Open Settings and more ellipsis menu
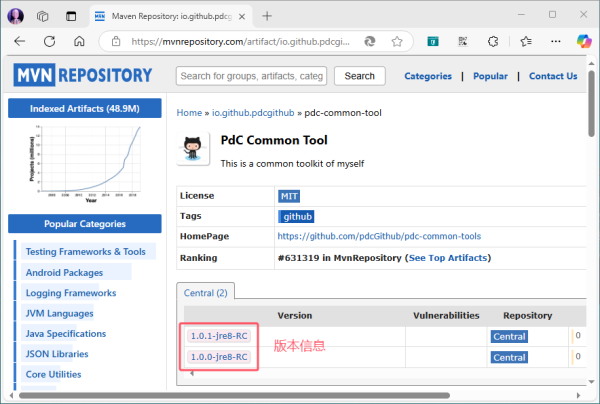This screenshot has width=600, height=404. (x=556, y=41)
